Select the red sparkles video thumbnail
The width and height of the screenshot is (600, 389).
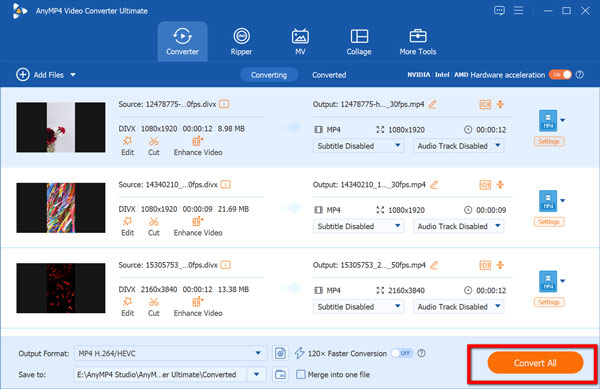(x=61, y=288)
